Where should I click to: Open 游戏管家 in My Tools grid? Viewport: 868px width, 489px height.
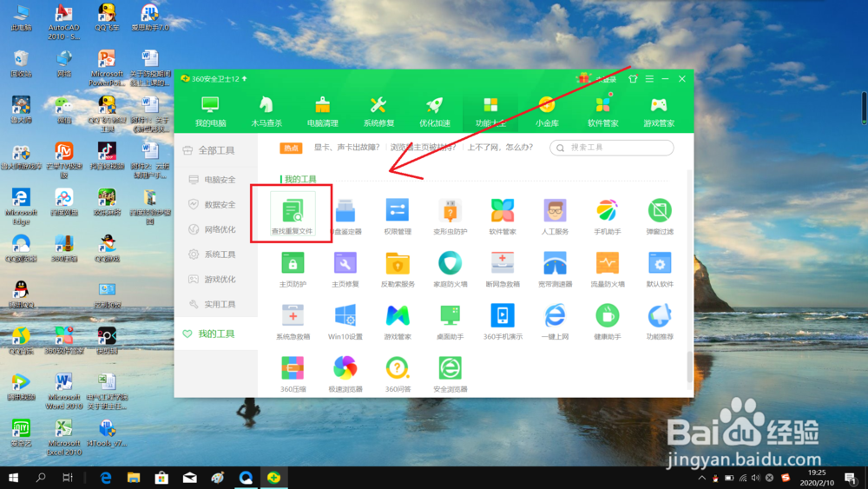point(398,321)
